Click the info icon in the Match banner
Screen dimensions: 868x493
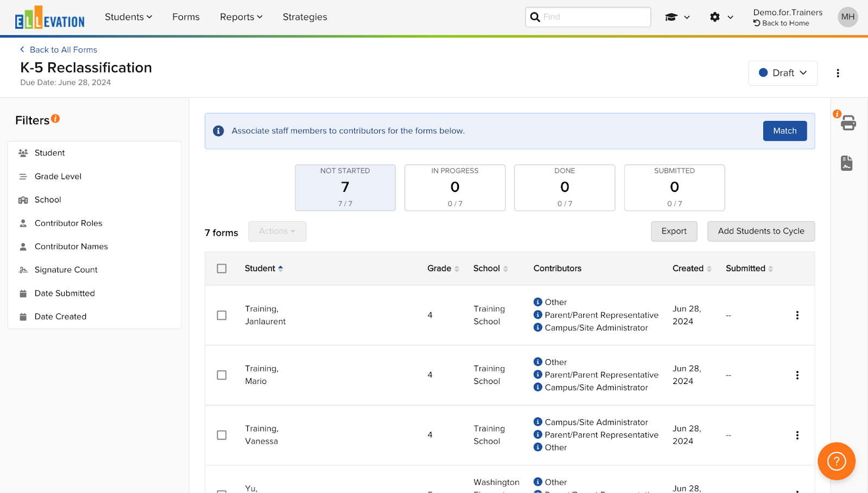pos(219,131)
